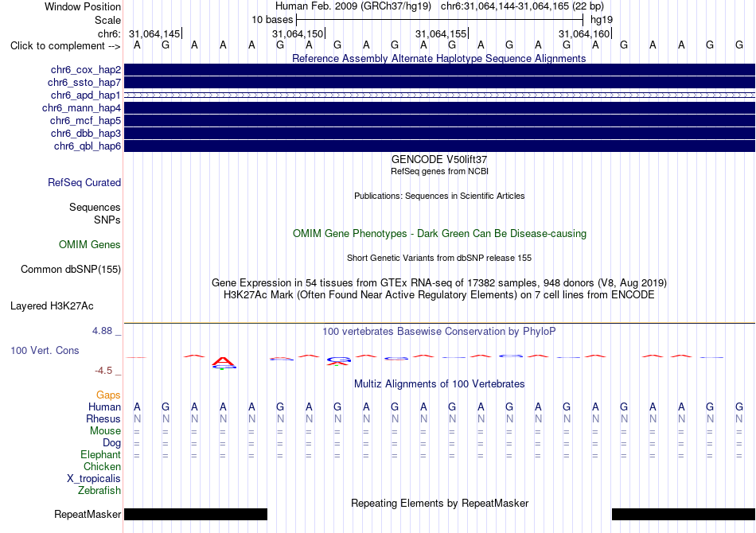Click the GTEx Gene Expression track title
Screen dimensions: 756x533
pos(439,283)
